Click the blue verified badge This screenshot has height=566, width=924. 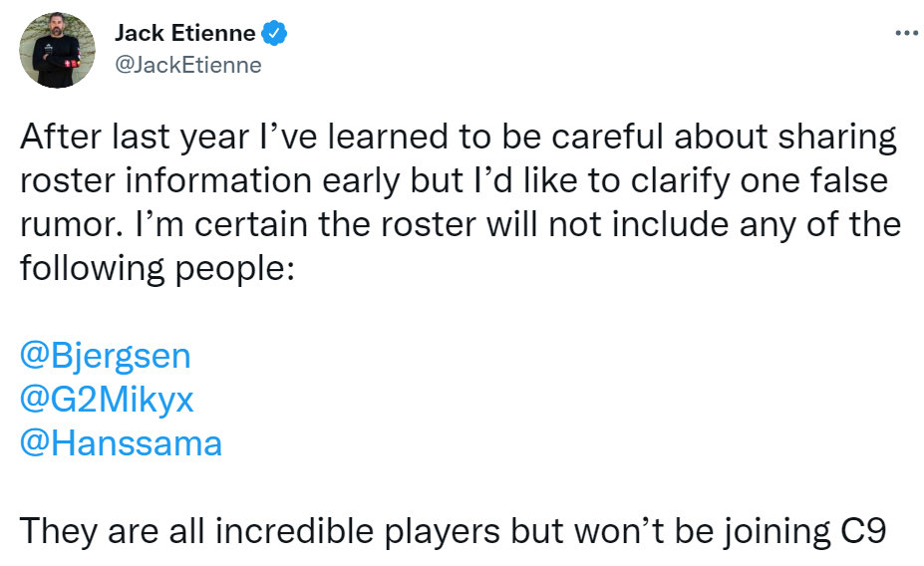coord(274,33)
